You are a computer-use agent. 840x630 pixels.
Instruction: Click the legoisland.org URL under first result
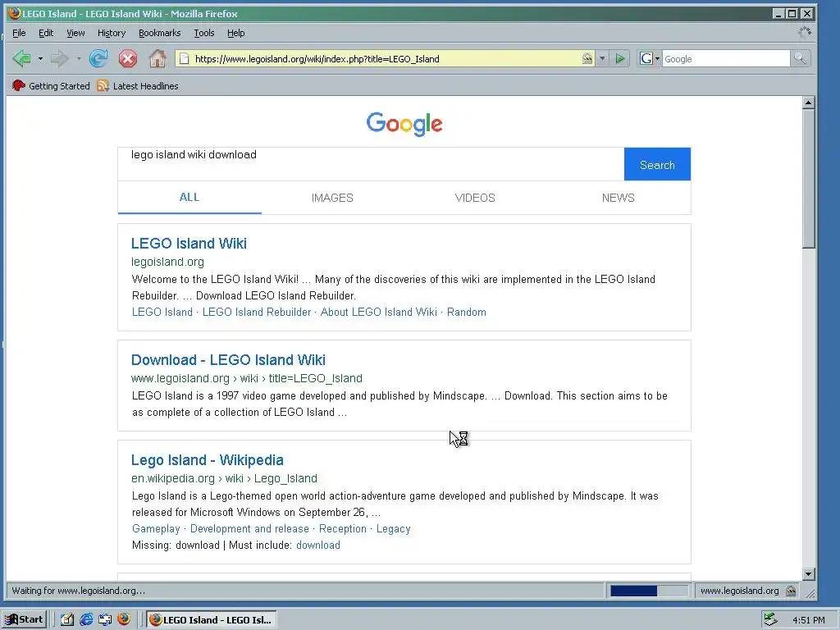tap(167, 262)
